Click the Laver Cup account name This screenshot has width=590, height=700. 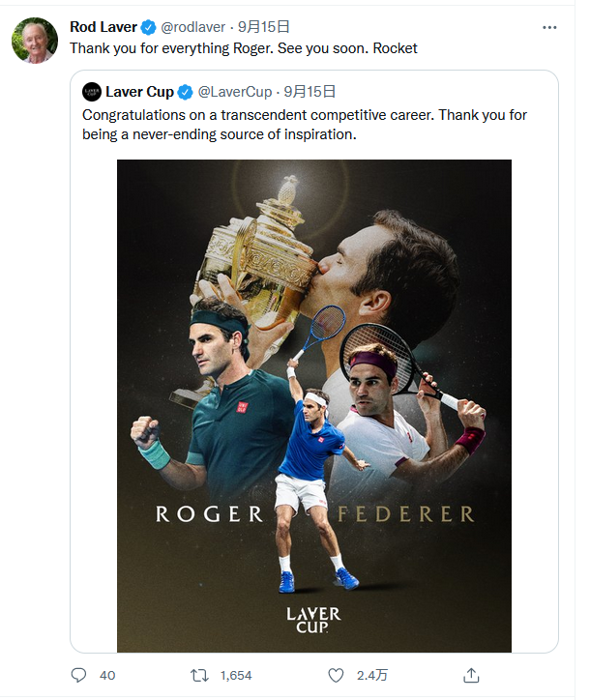point(139,92)
